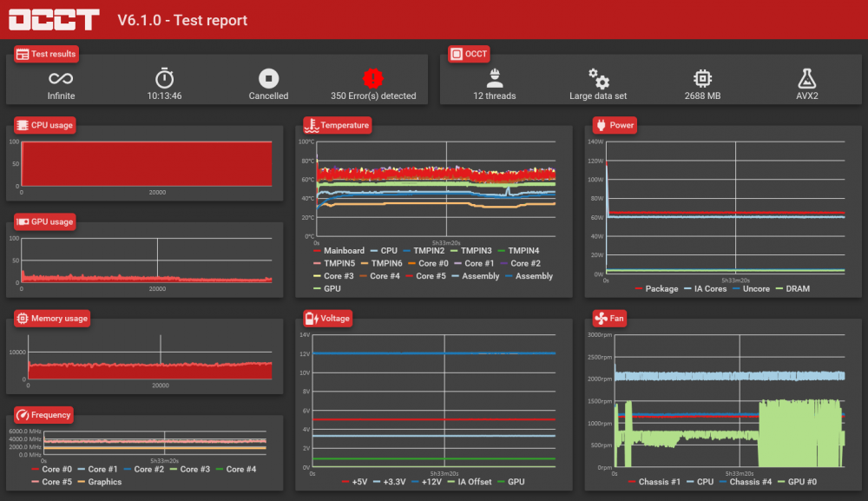Click "+3.3V" in the Voltage legend
Screen dimensions: 868x501
(394, 482)
